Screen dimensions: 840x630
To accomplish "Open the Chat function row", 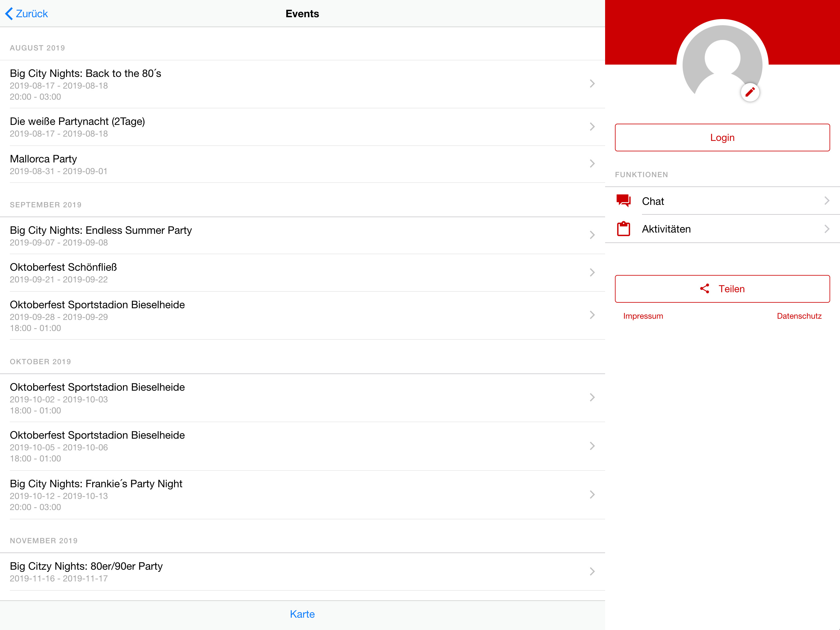I will tap(722, 201).
